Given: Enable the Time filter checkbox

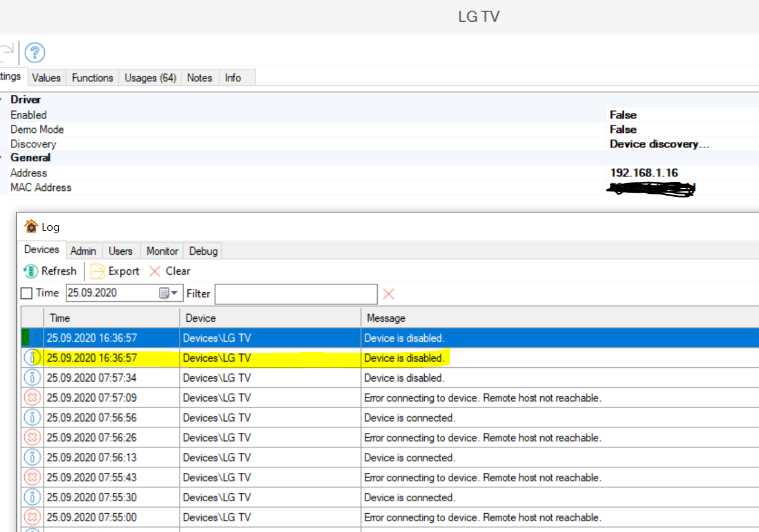Looking at the screenshot, I should pyautogui.click(x=27, y=293).
